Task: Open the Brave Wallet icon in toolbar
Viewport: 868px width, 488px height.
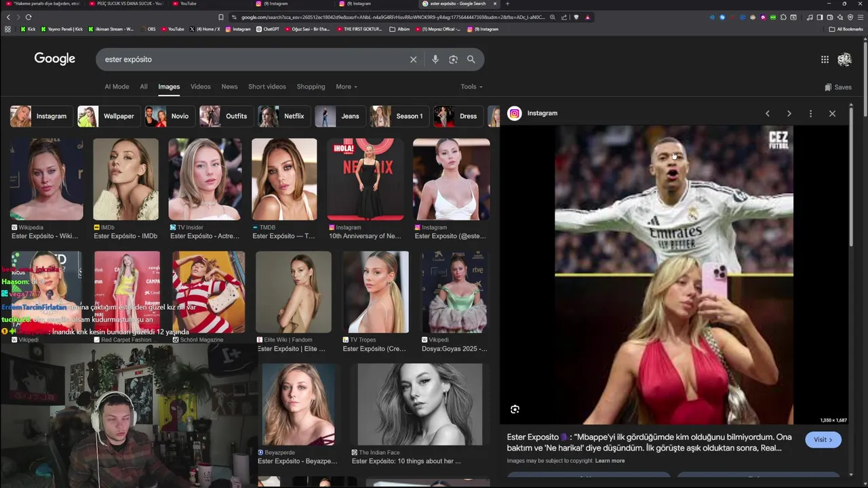Action: [829, 17]
